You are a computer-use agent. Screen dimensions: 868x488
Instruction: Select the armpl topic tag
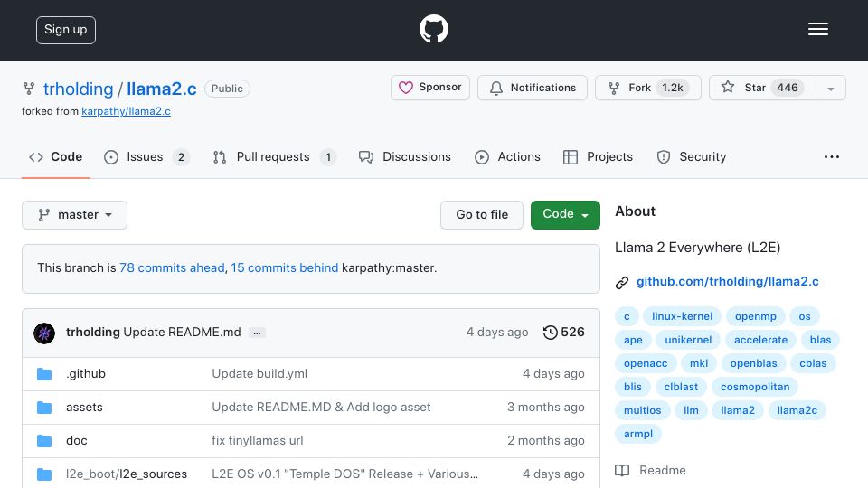[x=638, y=434]
